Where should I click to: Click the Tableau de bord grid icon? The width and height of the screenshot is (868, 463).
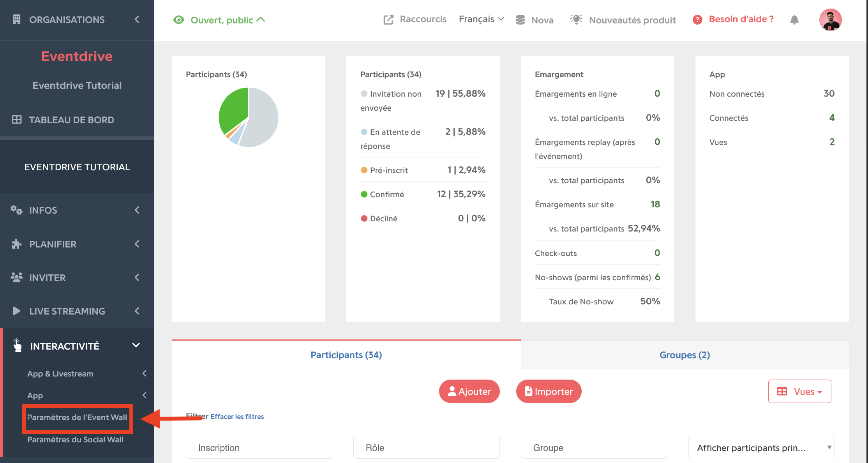point(16,120)
